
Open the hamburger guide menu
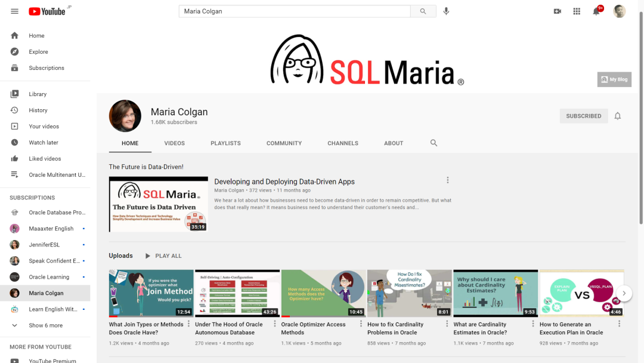[15, 11]
